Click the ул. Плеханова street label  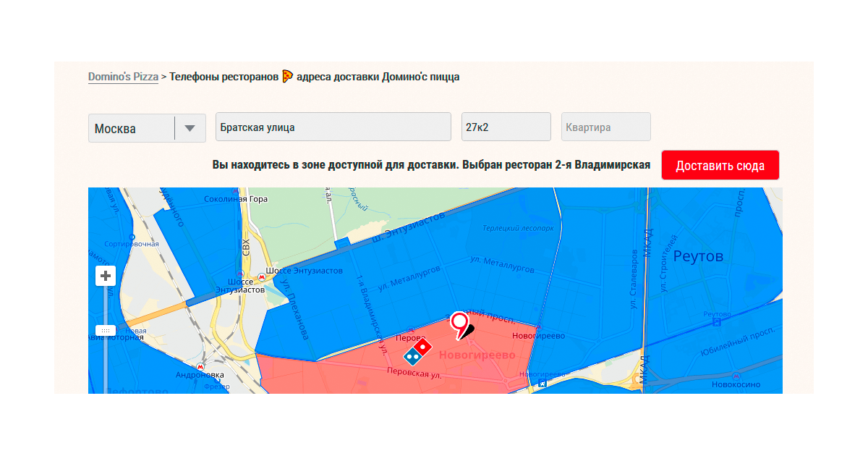tap(295, 311)
